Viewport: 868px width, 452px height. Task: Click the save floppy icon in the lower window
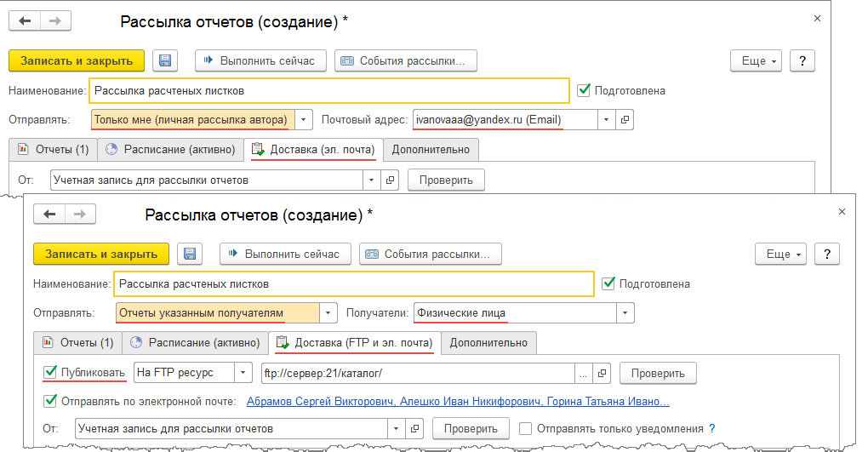[191, 254]
